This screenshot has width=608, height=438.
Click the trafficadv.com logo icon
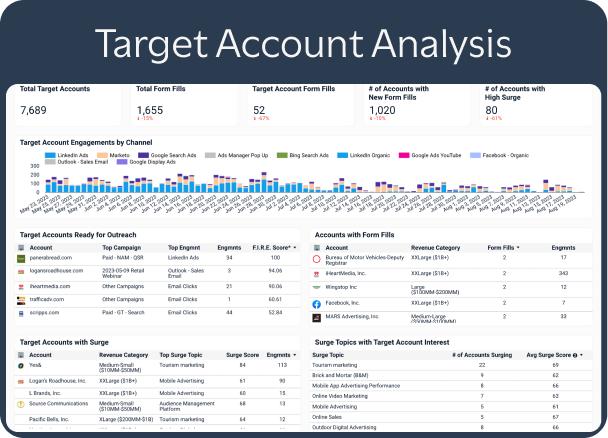click(21, 300)
